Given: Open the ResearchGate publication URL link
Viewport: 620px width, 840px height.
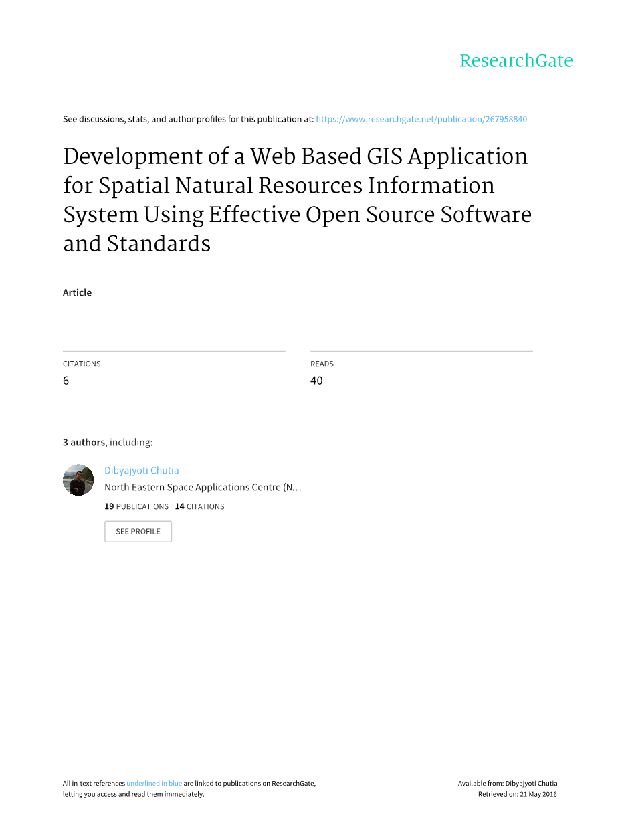Looking at the screenshot, I should point(421,119).
